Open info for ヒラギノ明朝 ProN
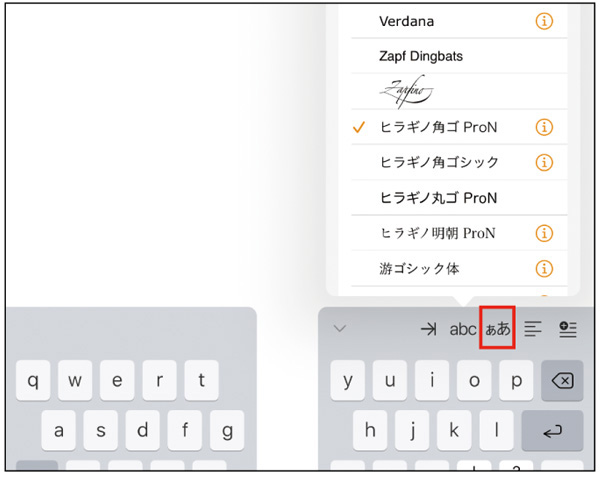The width and height of the screenshot is (600, 500). 544,233
